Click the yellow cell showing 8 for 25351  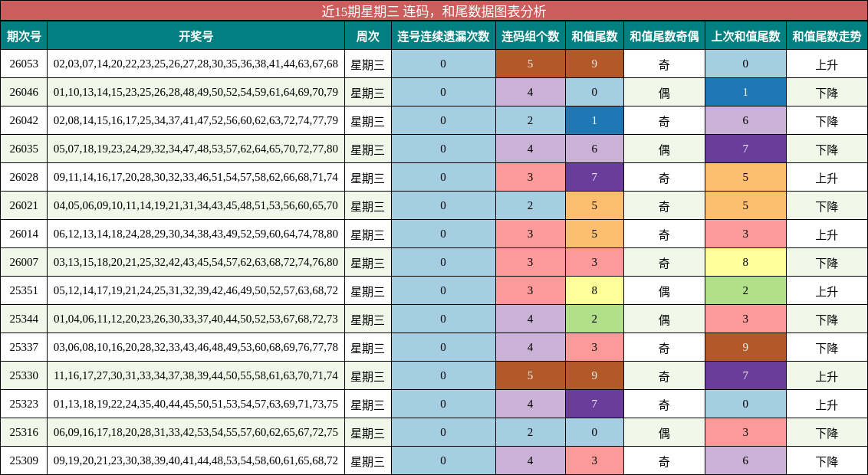click(x=593, y=290)
